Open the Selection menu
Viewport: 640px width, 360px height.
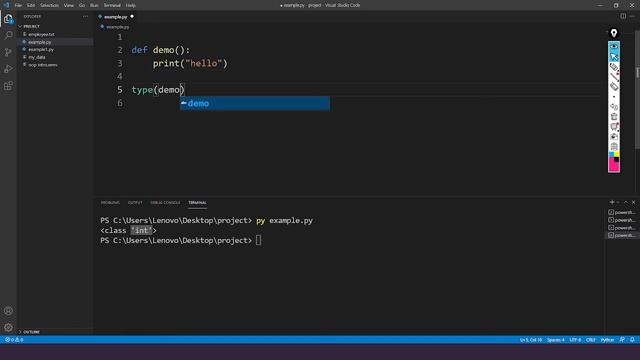[x=49, y=5]
